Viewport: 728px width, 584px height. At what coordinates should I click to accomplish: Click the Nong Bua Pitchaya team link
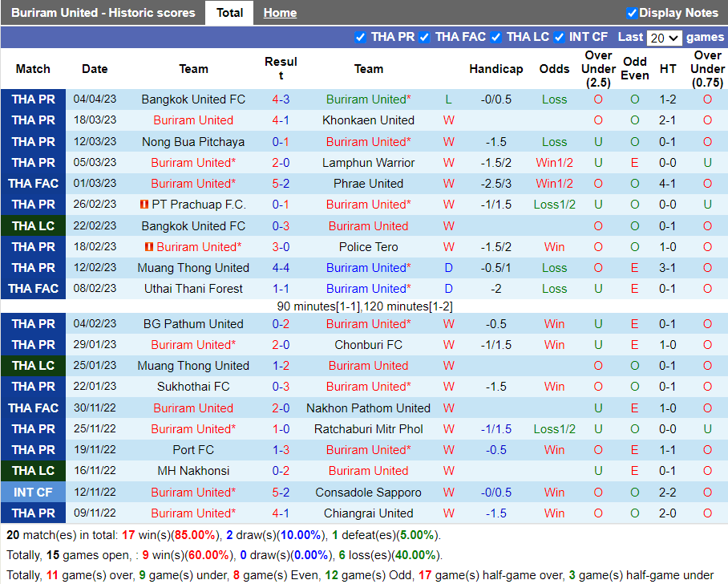tap(193, 142)
